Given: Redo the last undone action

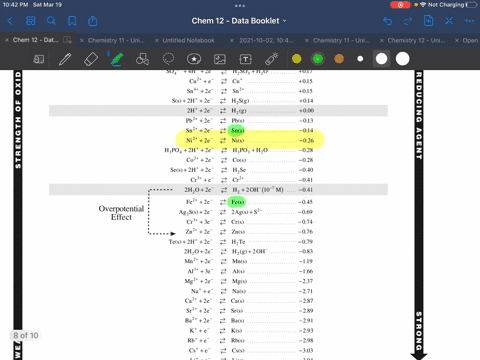Looking at the screenshot, I should [x=408, y=21].
